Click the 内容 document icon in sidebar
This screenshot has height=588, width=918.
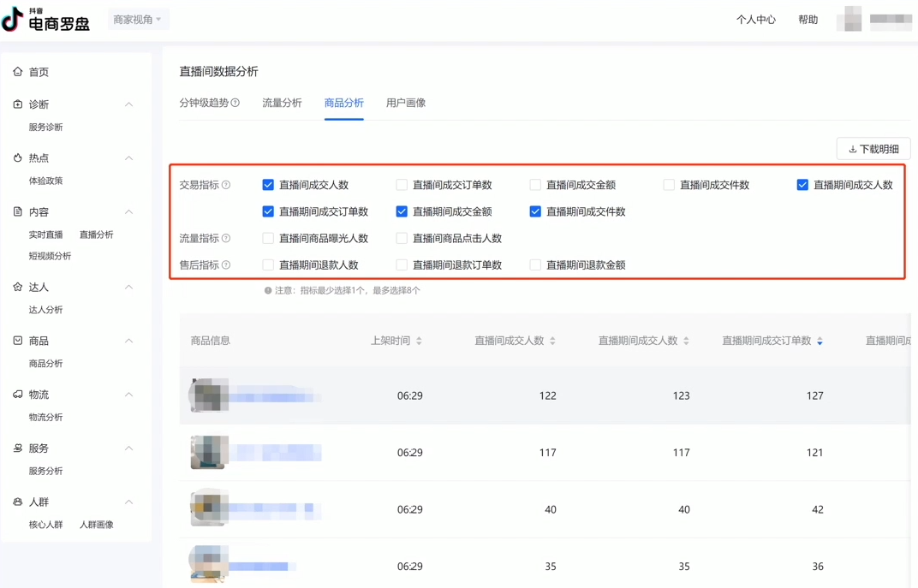point(18,211)
